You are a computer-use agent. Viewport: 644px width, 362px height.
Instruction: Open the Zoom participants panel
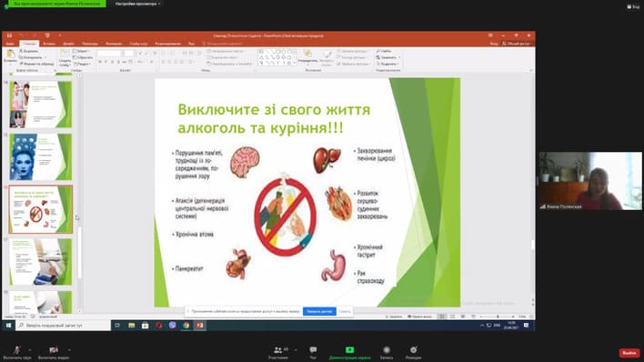pos(278,352)
